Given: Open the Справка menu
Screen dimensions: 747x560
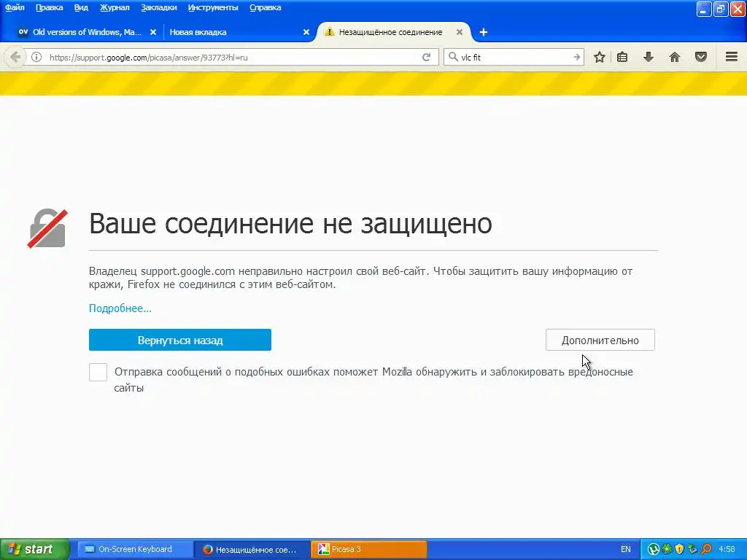Looking at the screenshot, I should click(x=266, y=7).
